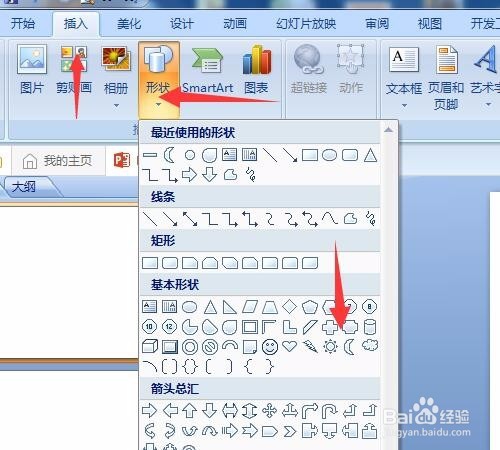The width and height of the screenshot is (500, 450).
Task: Expand the 文本框 dropdown arrow
Action: coord(404,106)
